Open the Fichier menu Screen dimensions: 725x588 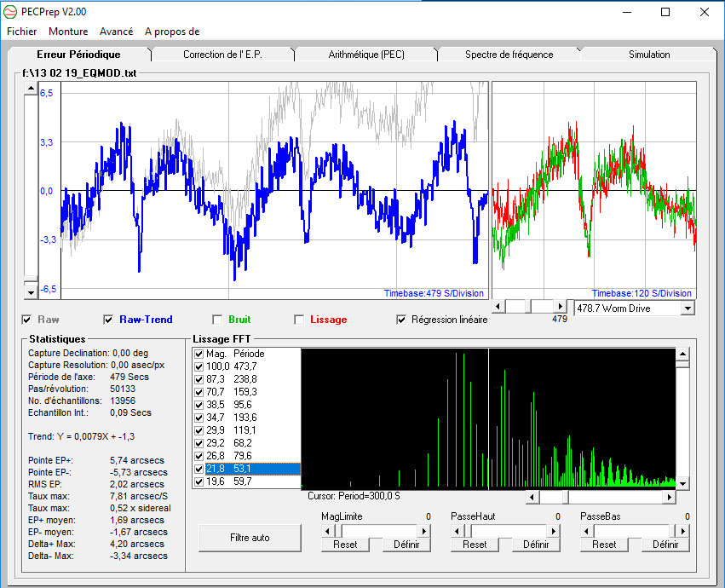(x=22, y=32)
